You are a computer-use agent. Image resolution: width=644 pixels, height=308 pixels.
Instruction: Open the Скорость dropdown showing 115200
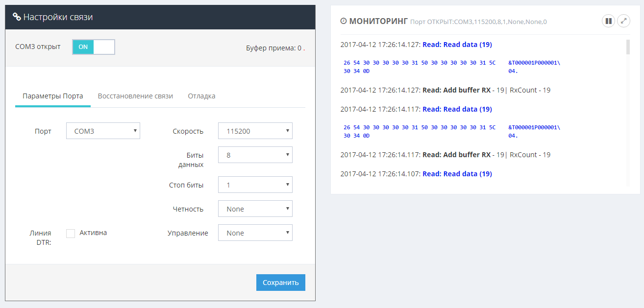point(255,131)
